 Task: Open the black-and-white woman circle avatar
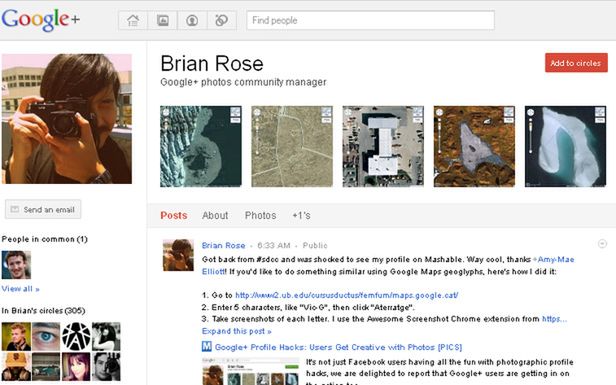pos(106,337)
